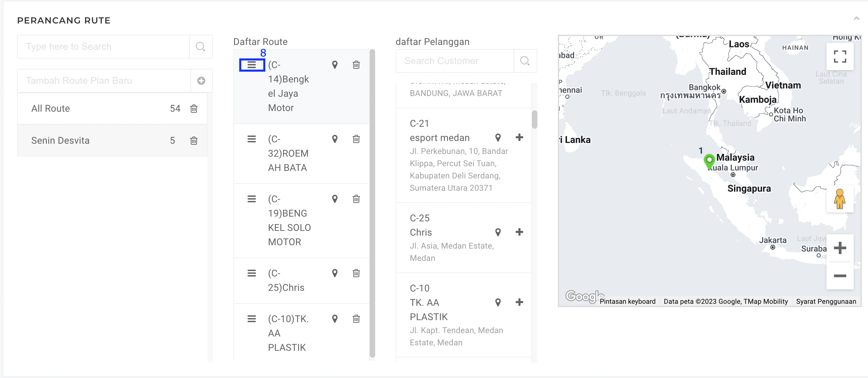This screenshot has height=378, width=868.
Task: Add TK. AA PLASTIK customer to route
Action: [519, 302]
